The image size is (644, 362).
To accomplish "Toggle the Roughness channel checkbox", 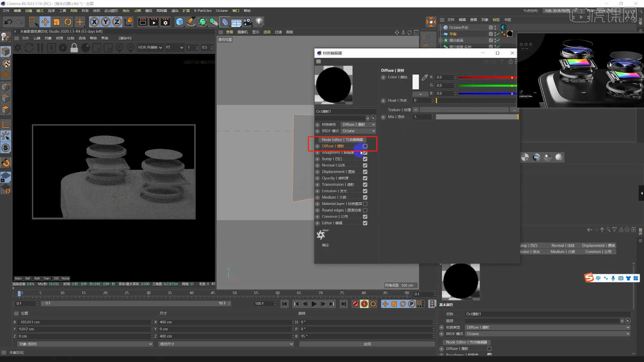I will click(x=365, y=153).
